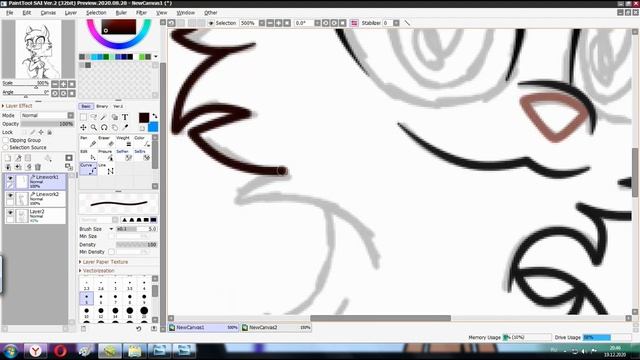Enable the Clipping Group checkbox
The height and width of the screenshot is (360, 640).
point(6,140)
